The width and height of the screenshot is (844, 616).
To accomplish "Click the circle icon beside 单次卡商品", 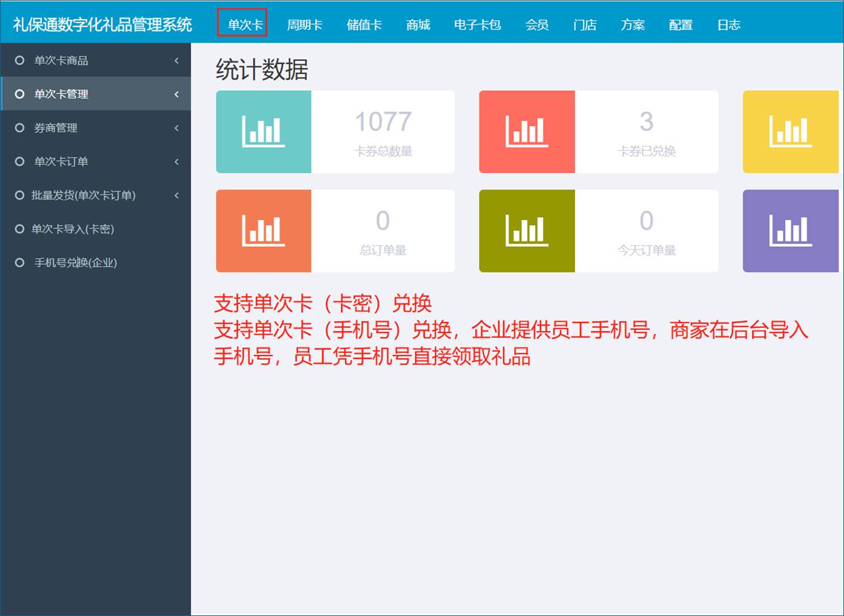I will (x=20, y=60).
